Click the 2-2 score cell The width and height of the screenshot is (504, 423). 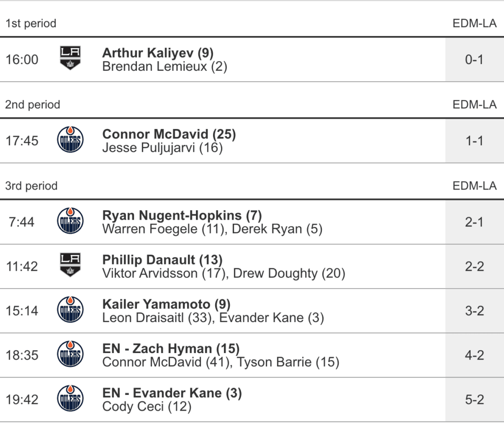(x=474, y=266)
